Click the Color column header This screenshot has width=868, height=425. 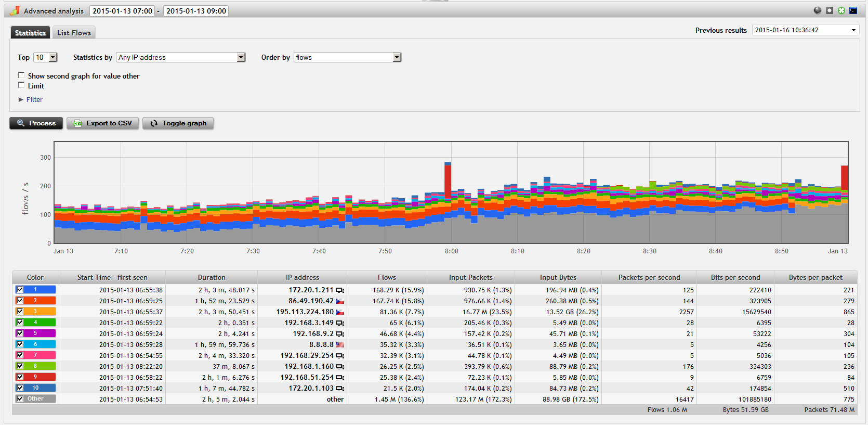(x=35, y=277)
